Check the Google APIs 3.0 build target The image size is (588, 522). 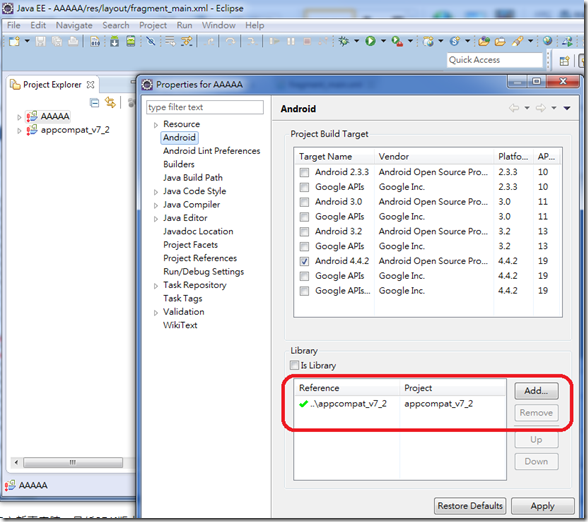pos(304,217)
